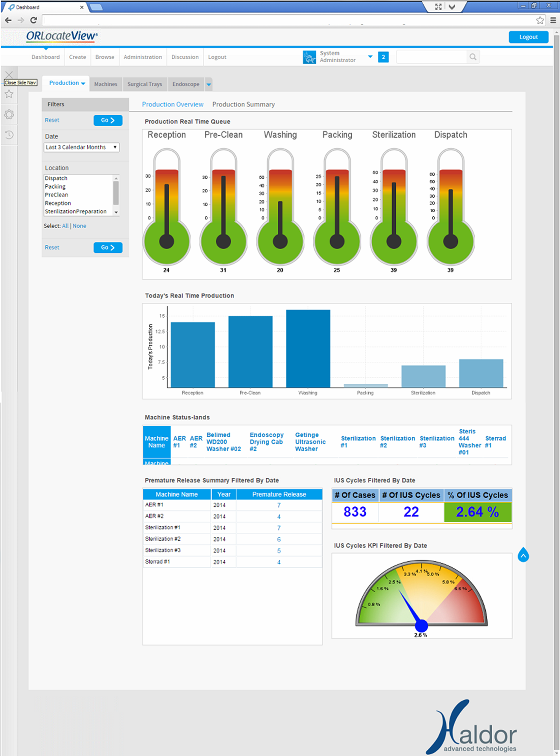Expand the Production tab dropdown

[x=83, y=83]
